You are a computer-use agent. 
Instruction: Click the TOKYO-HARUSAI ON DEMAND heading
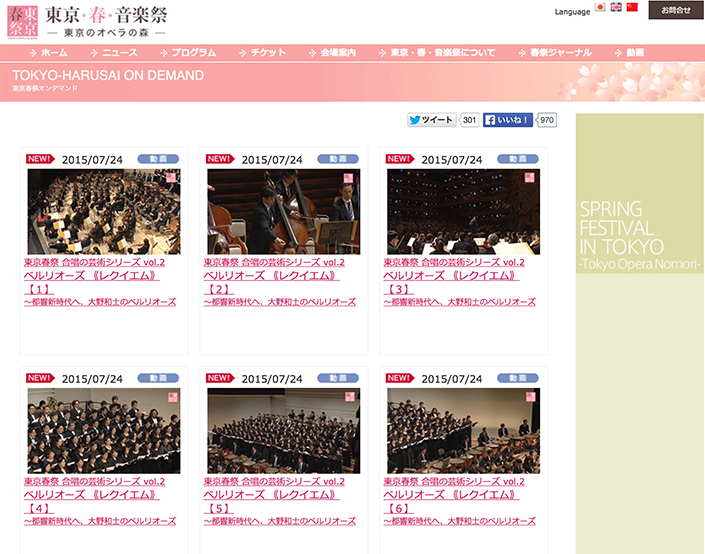pyautogui.click(x=108, y=75)
